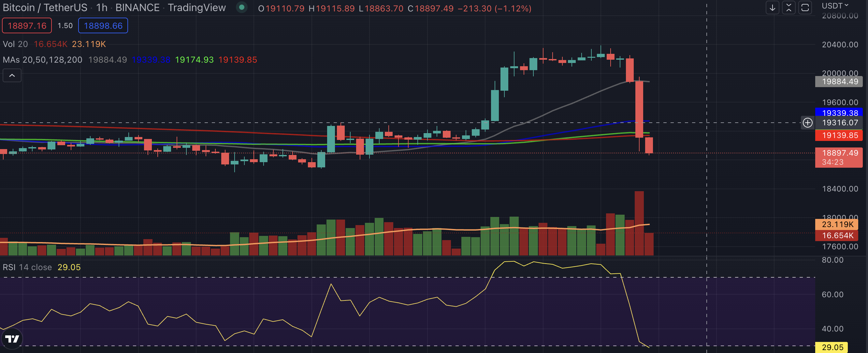Click the gray 19884.49 price scale label
Viewport: 868px width, 353px height.
pos(839,81)
